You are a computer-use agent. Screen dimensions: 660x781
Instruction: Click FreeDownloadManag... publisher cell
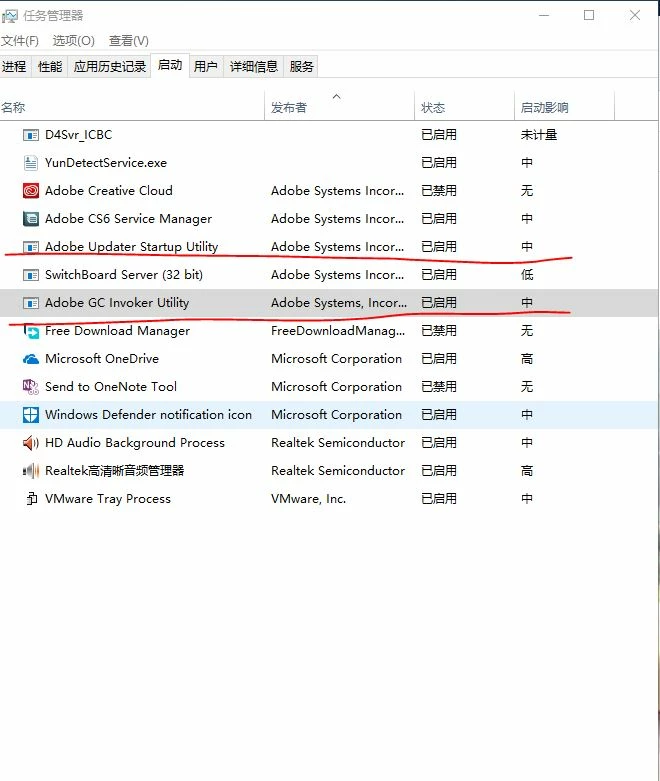coord(338,331)
